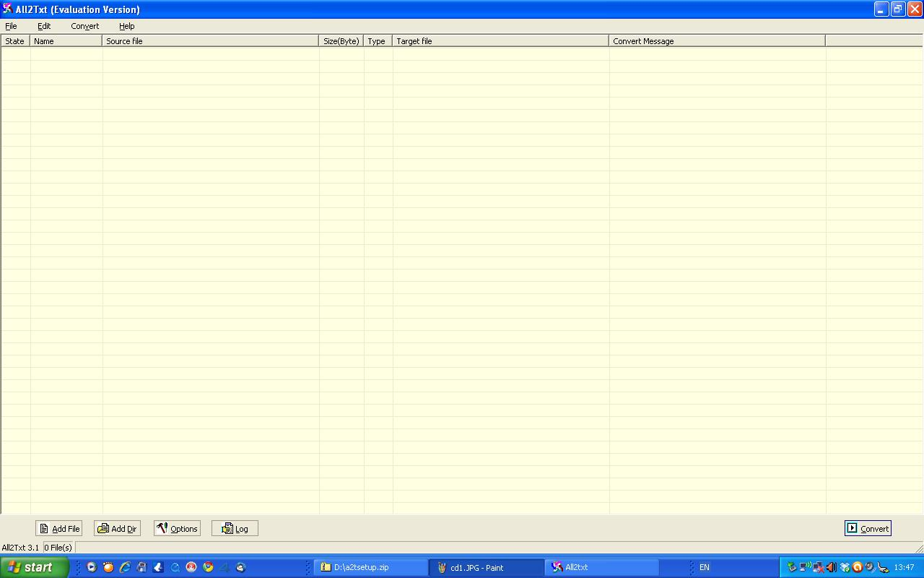This screenshot has width=924, height=578.
Task: Sort by the Target file column header
Action: [501, 41]
